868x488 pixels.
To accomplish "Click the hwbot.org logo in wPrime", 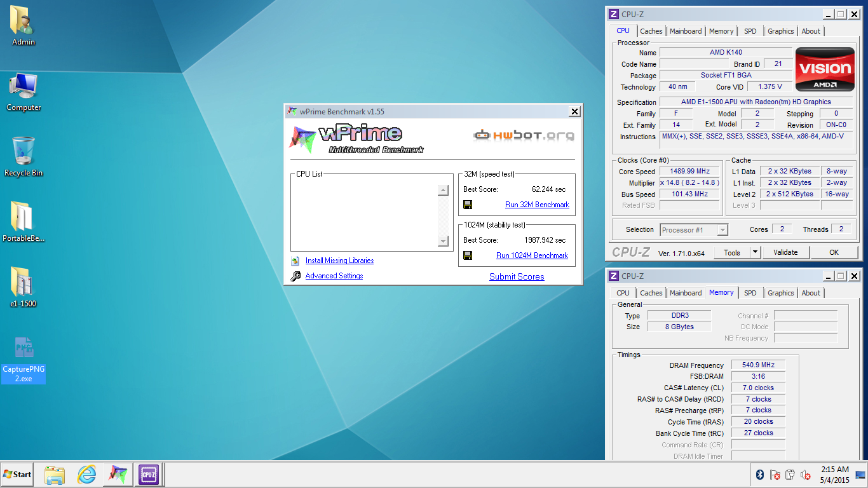I will 524,135.
